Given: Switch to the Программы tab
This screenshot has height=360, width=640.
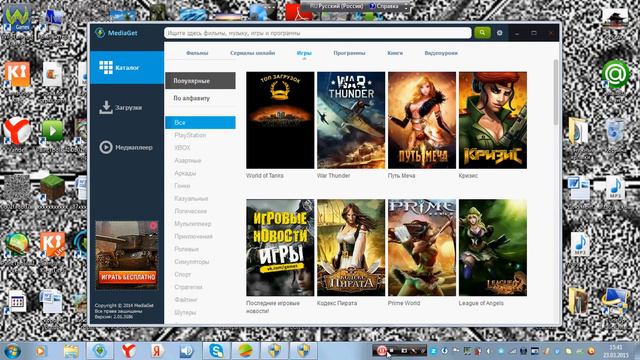Looking at the screenshot, I should (349, 53).
